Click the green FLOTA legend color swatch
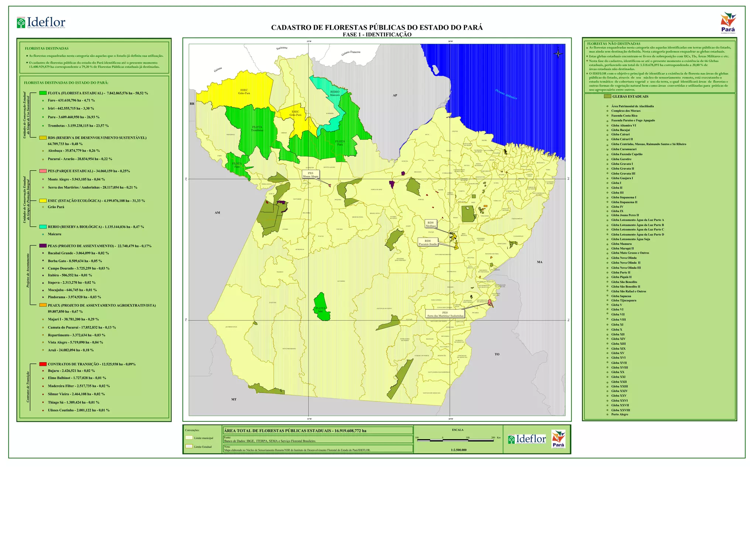 point(43,93)
